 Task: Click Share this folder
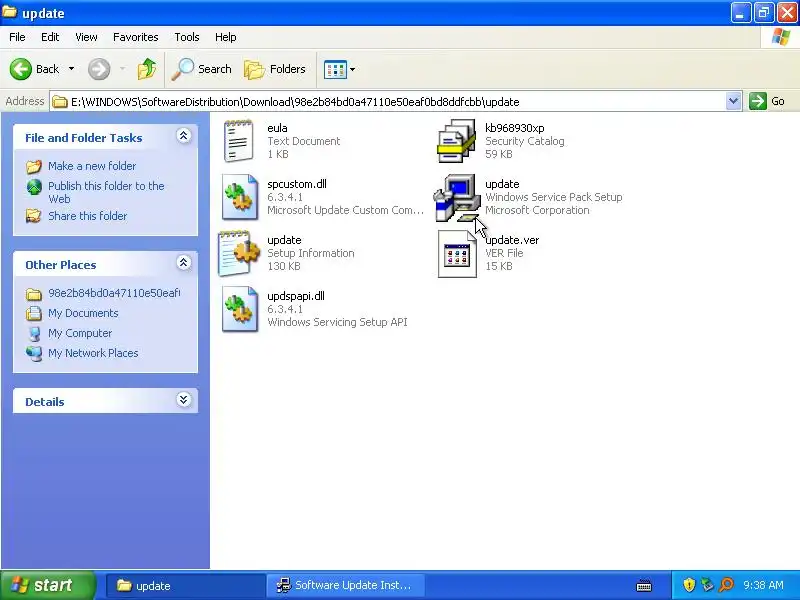point(87,216)
